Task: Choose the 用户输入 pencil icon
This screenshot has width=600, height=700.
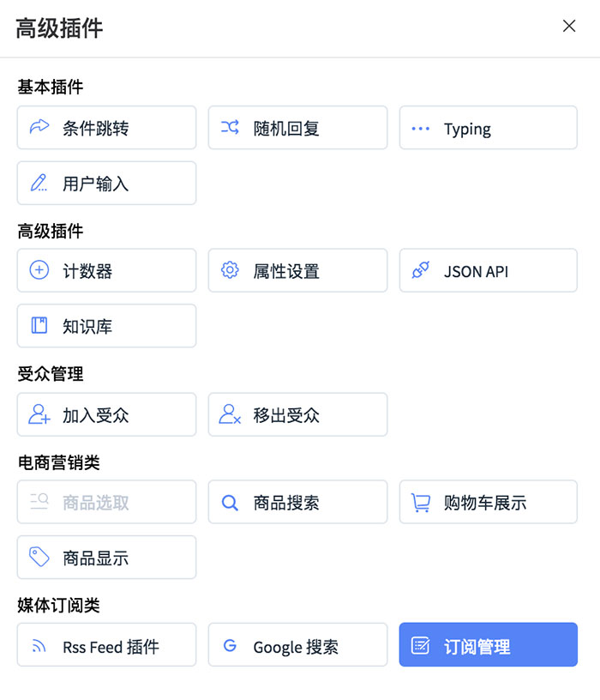Action: (39, 183)
